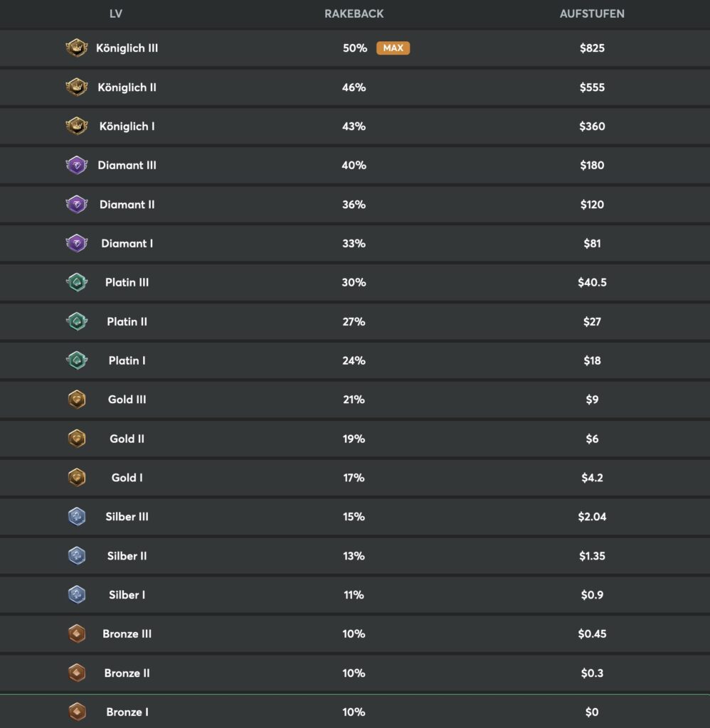Screen dimensions: 710x728
Task: Click the $825 upgrade amount
Action: pyautogui.click(x=592, y=48)
